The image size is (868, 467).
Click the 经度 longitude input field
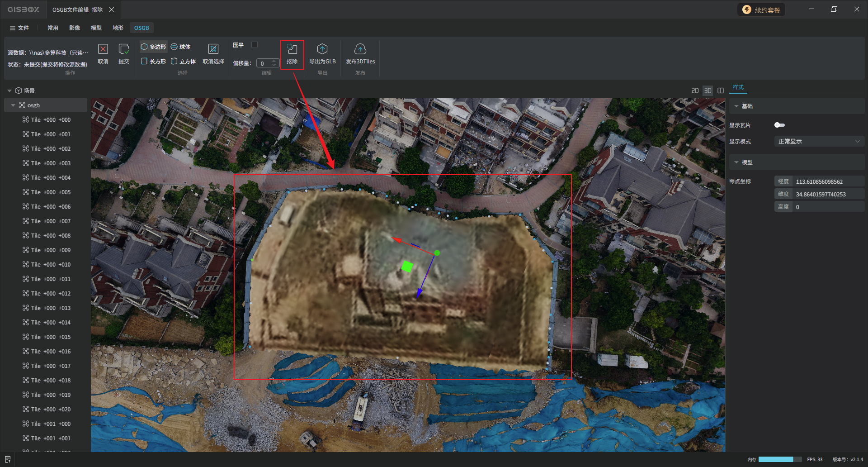(x=828, y=181)
